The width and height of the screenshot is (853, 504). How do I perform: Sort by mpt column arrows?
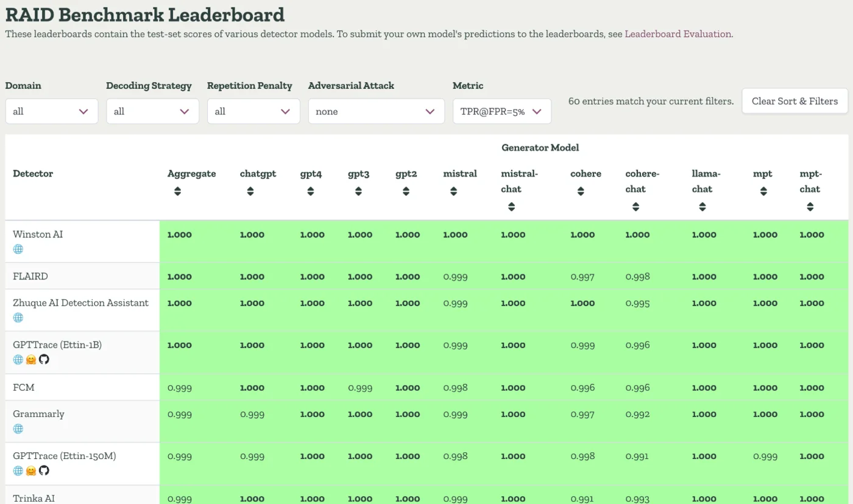coord(763,191)
